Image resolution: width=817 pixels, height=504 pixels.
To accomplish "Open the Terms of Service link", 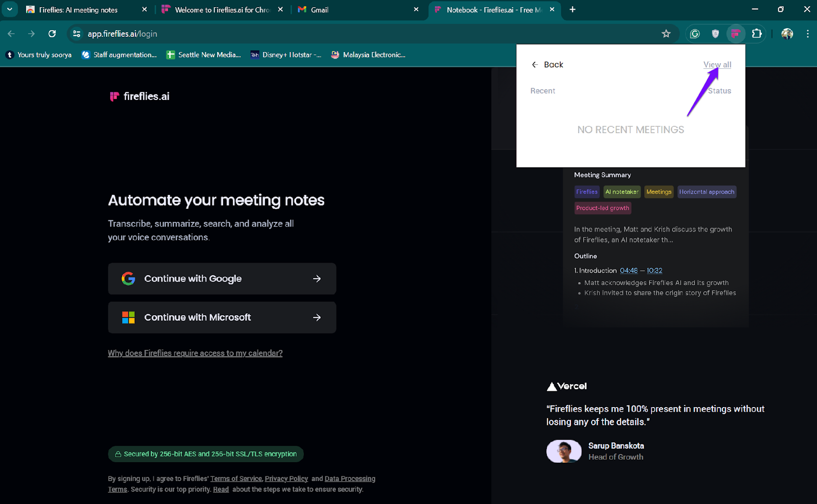I will [236, 478].
